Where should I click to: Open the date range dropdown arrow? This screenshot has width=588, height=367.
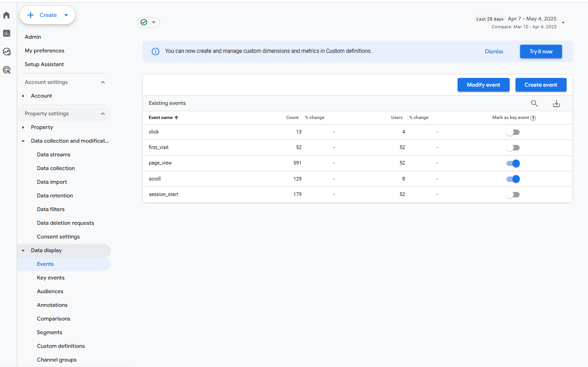563,23
